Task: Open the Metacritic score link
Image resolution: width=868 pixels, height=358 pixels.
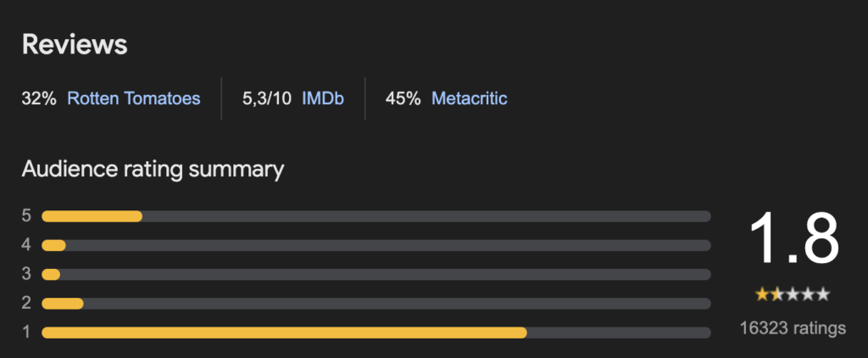Action: 469,98
